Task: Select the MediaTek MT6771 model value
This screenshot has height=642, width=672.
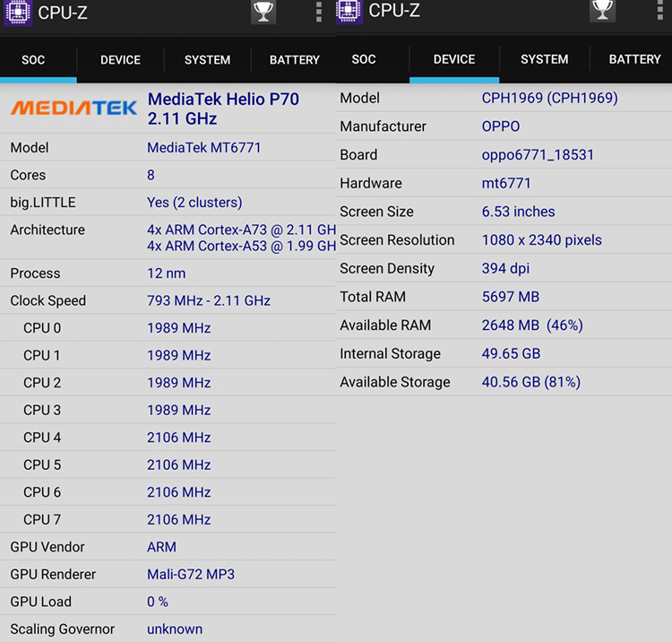Action: [x=204, y=148]
